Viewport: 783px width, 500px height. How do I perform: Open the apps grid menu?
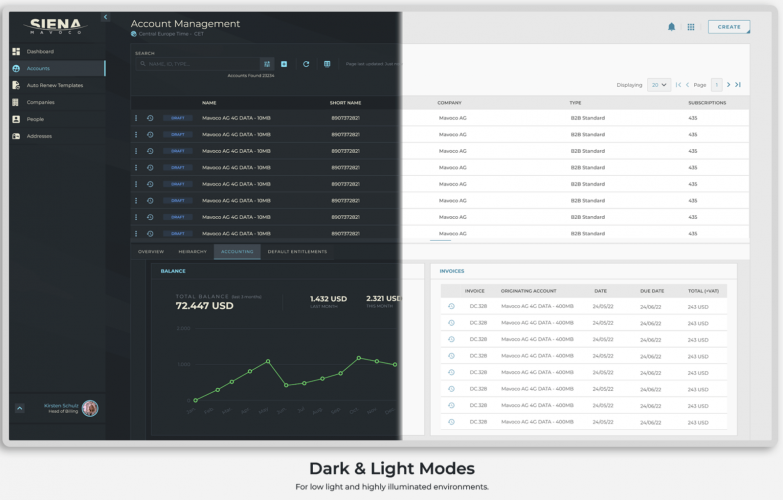[x=691, y=27]
